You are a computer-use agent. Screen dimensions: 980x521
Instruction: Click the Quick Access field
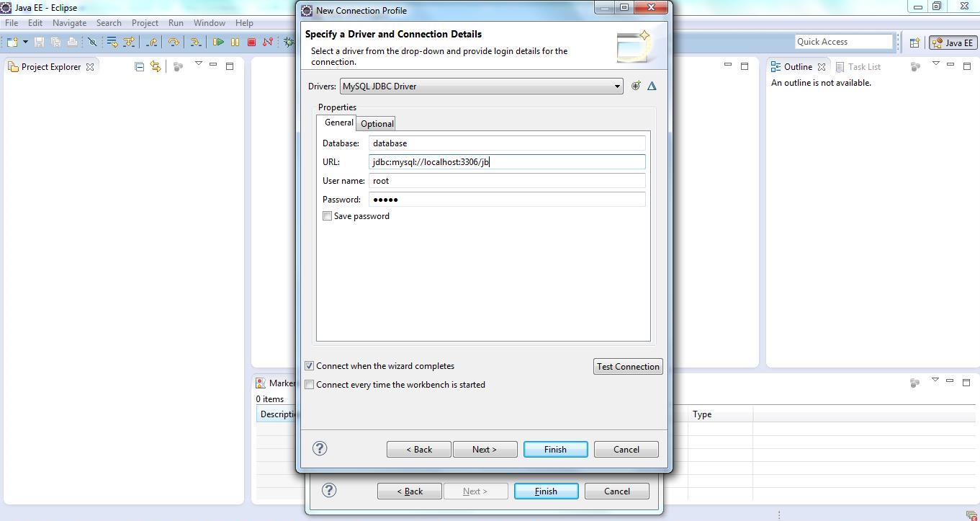(x=843, y=42)
